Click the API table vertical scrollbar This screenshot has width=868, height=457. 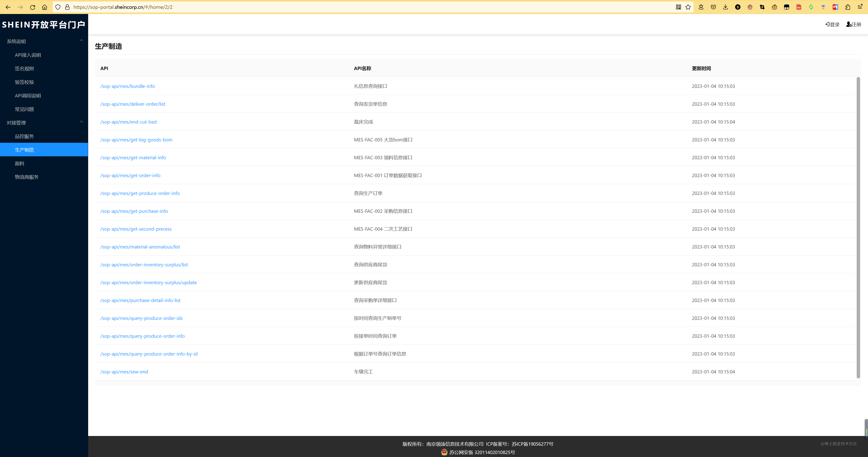pyautogui.click(x=858, y=227)
